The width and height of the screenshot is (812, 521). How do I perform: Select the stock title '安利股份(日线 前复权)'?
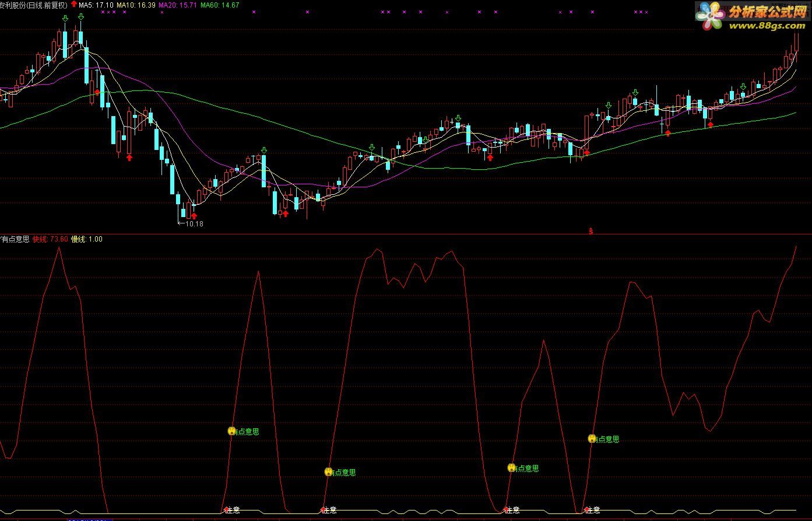tap(34, 5)
